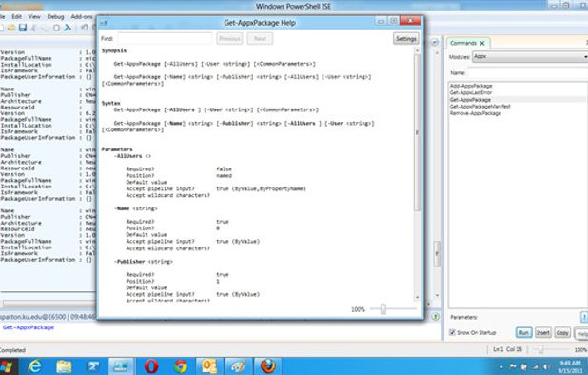Click the Copy button in Commands pane
Image resolution: width=588 pixels, height=375 pixels.
point(562,332)
